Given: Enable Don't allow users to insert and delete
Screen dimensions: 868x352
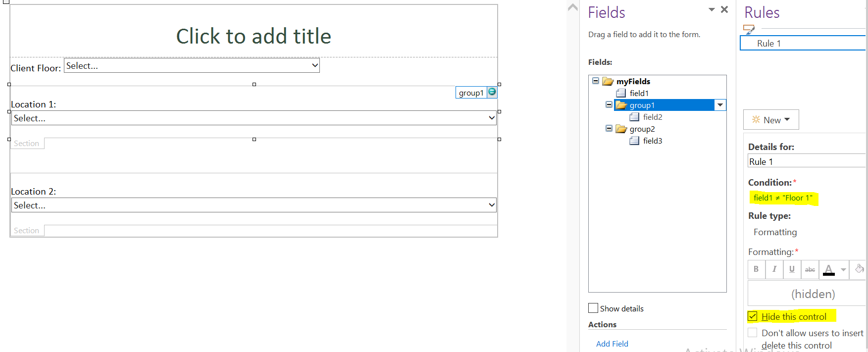Looking at the screenshot, I should click(x=752, y=332).
